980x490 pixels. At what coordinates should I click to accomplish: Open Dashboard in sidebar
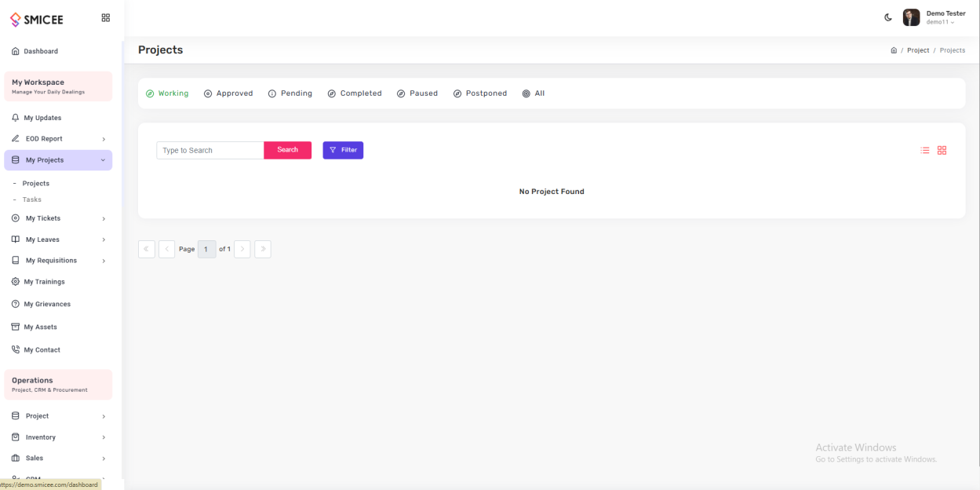coord(41,51)
